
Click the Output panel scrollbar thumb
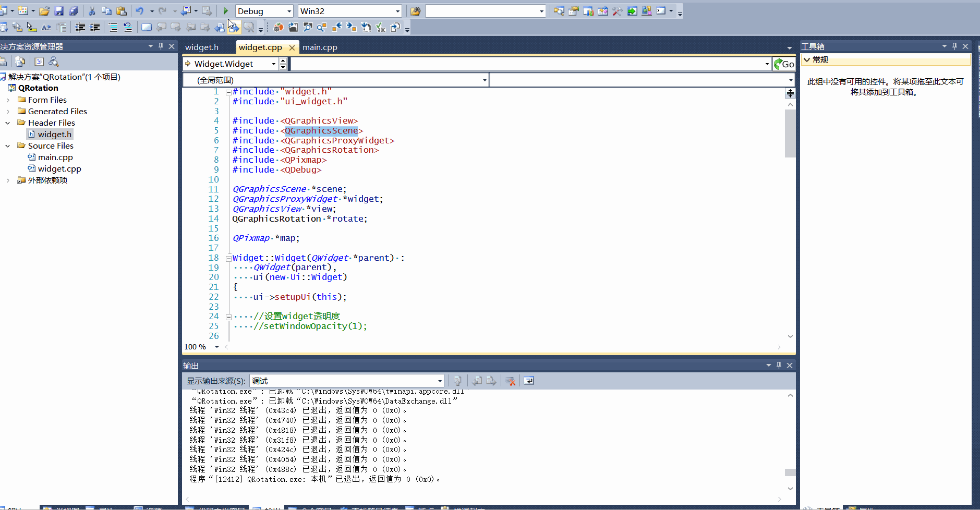(x=790, y=472)
